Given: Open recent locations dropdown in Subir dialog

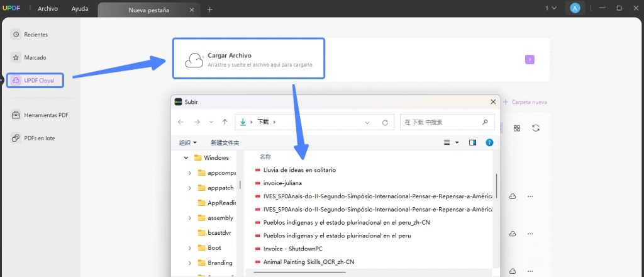Looking at the screenshot, I should [211, 122].
